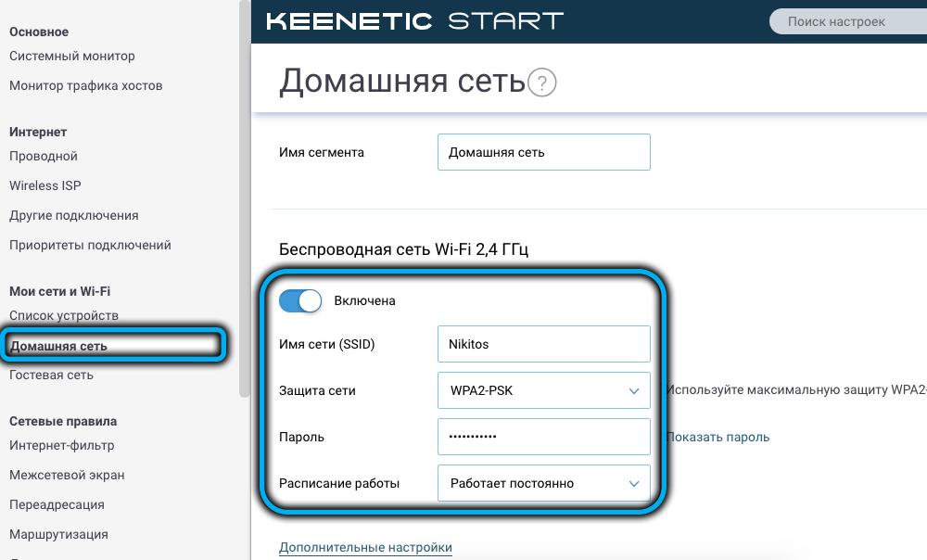This screenshot has height=560, width=927.
Task: Open the Гостевая сеть page
Action: [51, 375]
